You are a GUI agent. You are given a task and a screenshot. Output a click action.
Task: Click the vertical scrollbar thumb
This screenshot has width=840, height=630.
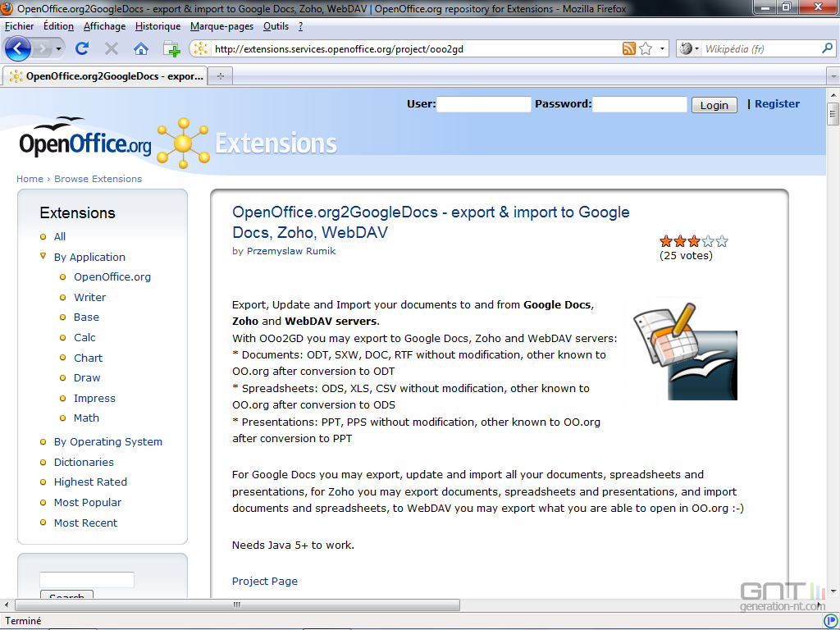click(x=833, y=115)
